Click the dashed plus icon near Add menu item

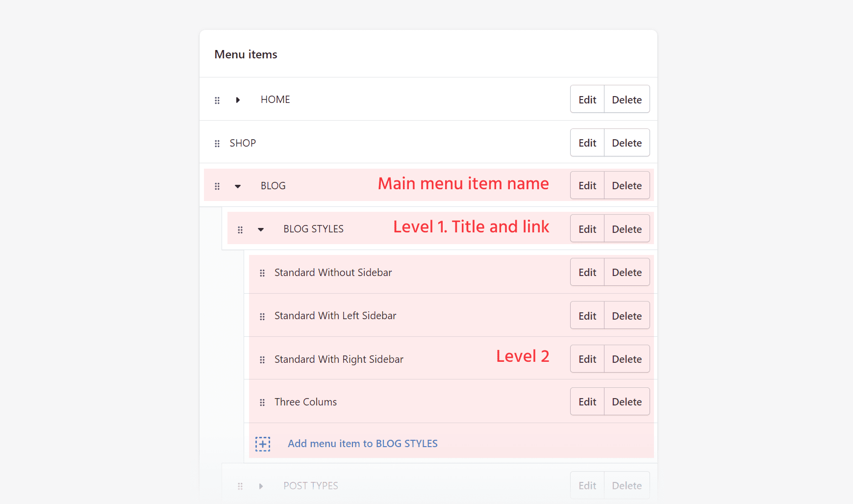pyautogui.click(x=263, y=443)
